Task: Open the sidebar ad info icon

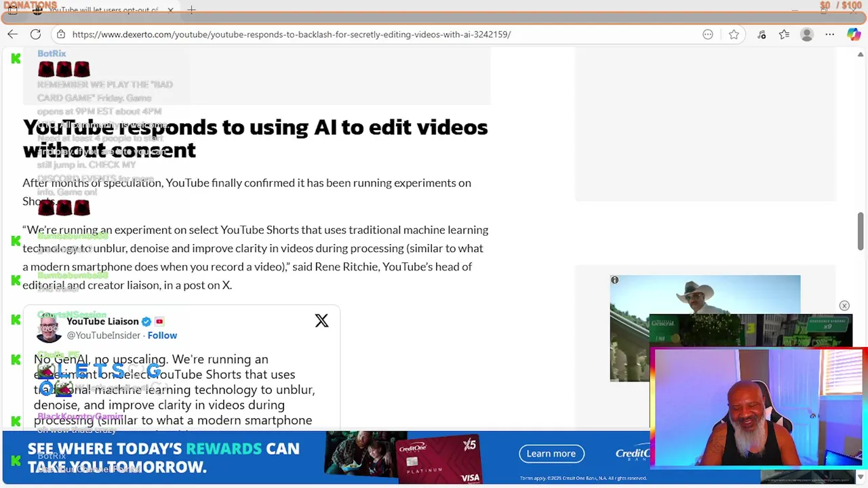Action: tap(614, 281)
